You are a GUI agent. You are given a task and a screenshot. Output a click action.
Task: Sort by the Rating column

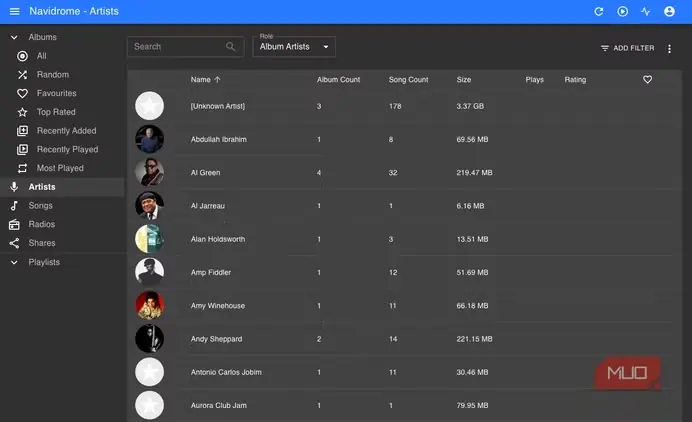[x=575, y=79]
